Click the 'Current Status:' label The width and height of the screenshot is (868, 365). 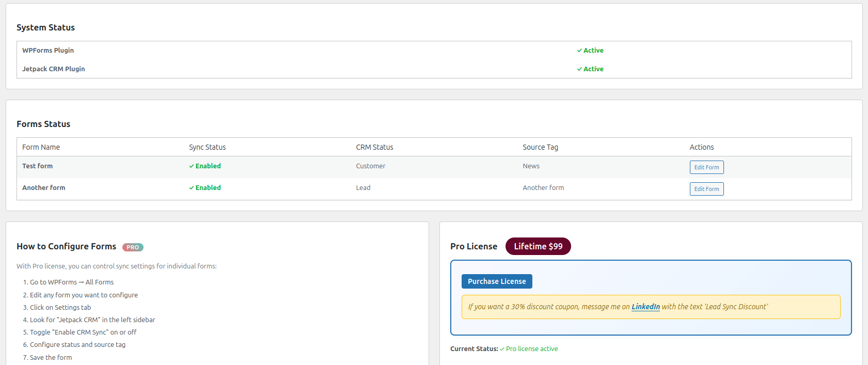pos(474,349)
